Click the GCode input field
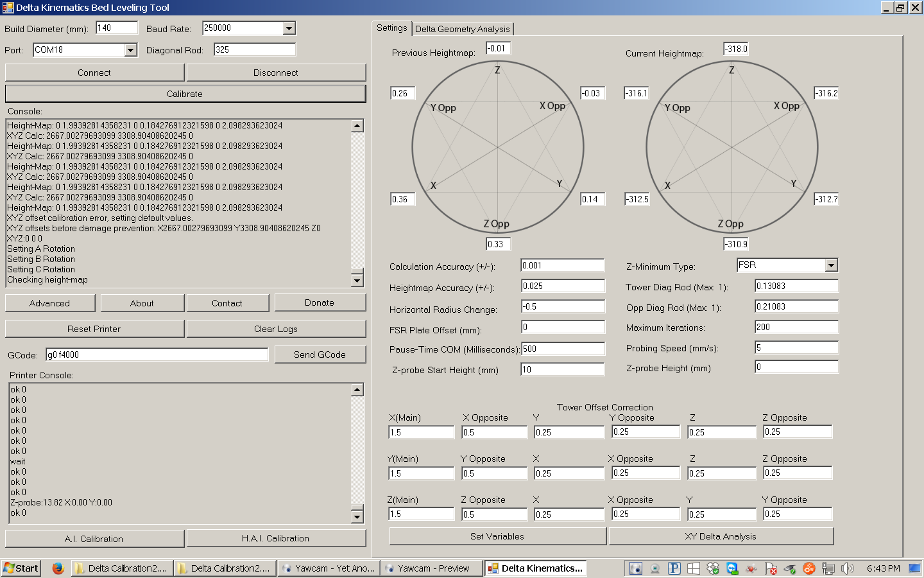This screenshot has height=578, width=924. pos(157,355)
